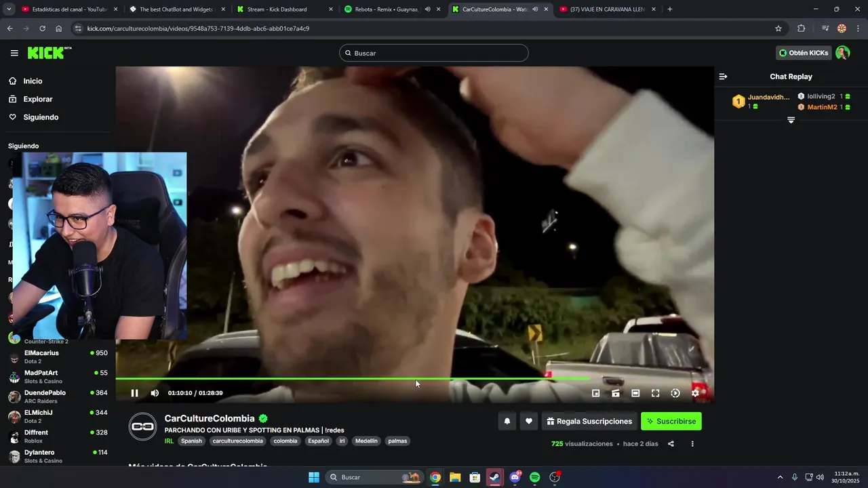Go back in browser history
868x488 pixels.
9,28
